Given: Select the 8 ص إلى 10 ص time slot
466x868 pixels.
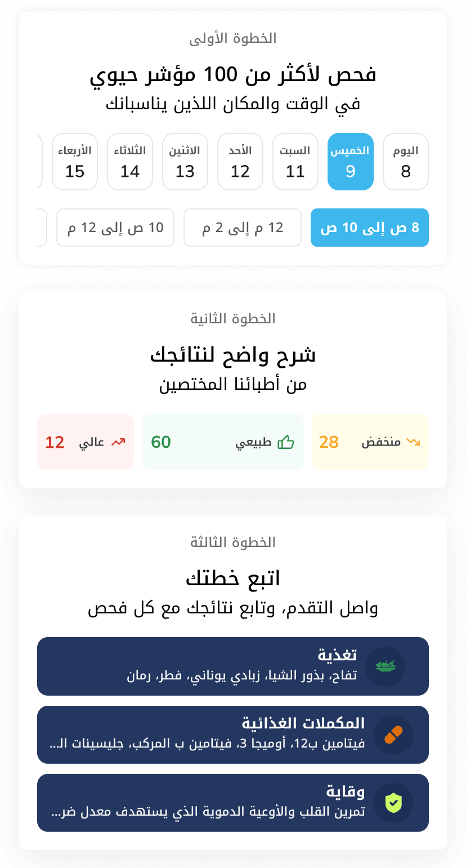Looking at the screenshot, I should tap(370, 228).
